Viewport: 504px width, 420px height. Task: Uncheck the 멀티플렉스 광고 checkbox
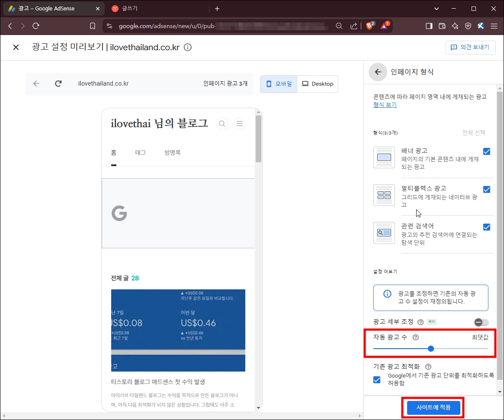click(487, 189)
